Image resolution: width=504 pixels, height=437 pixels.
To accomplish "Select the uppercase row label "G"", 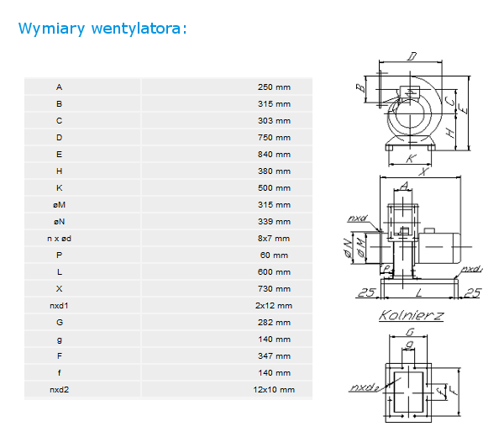I will tap(60, 322).
